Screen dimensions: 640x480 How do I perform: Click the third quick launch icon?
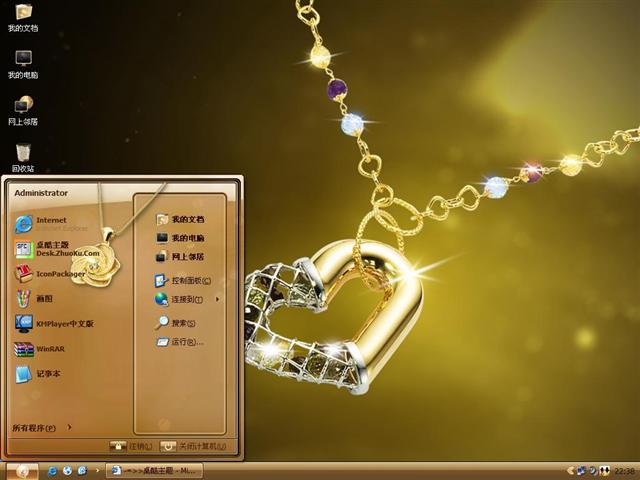[82, 471]
